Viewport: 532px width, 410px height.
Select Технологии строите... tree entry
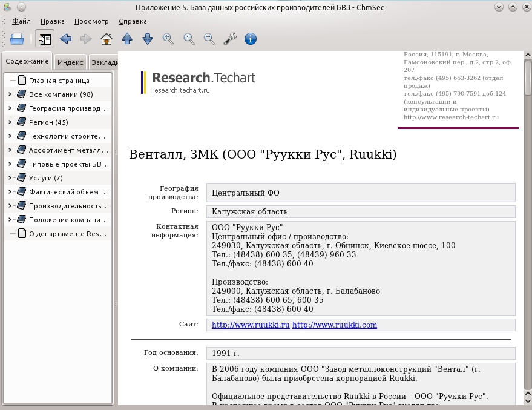click(67, 136)
